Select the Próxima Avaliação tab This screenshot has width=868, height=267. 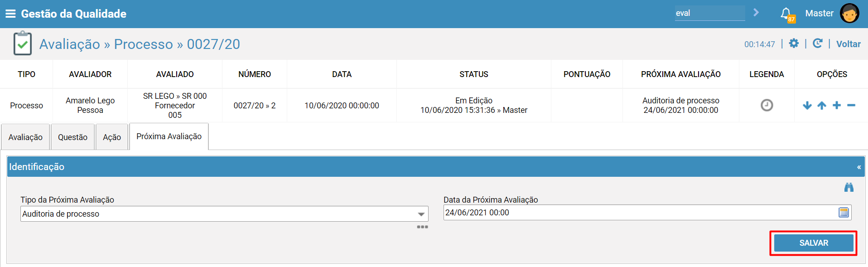(169, 136)
